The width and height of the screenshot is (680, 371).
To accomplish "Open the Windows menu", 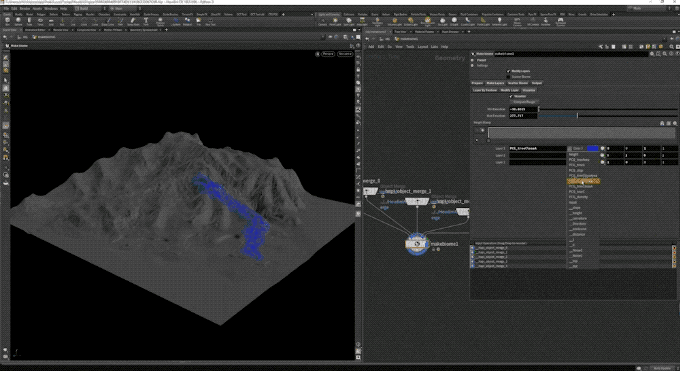I will point(51,8).
